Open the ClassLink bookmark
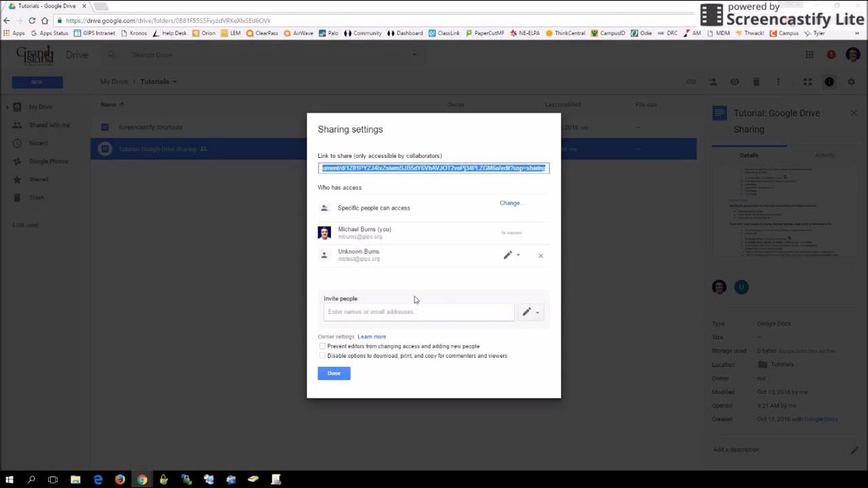Screen dimensions: 868x488 click(444, 33)
